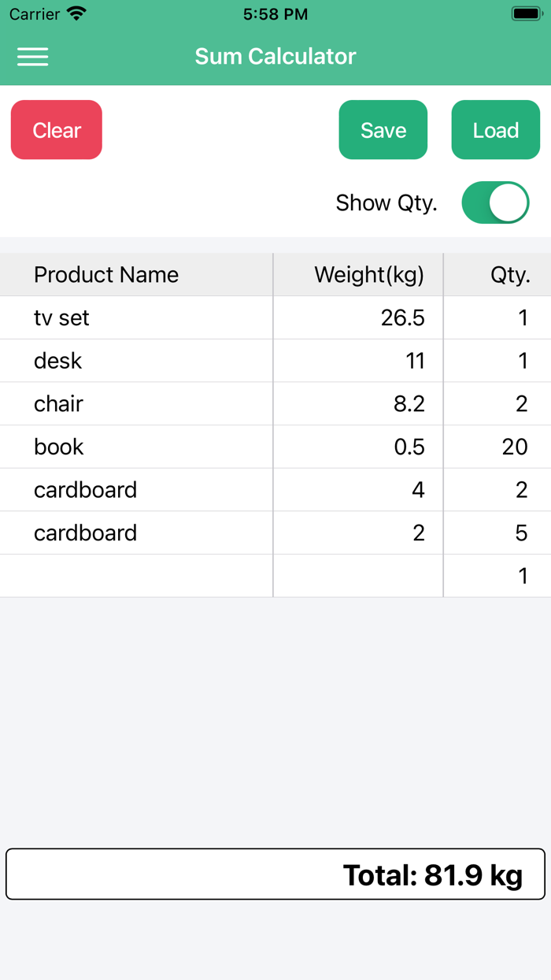Edit the weight of book

point(358,447)
